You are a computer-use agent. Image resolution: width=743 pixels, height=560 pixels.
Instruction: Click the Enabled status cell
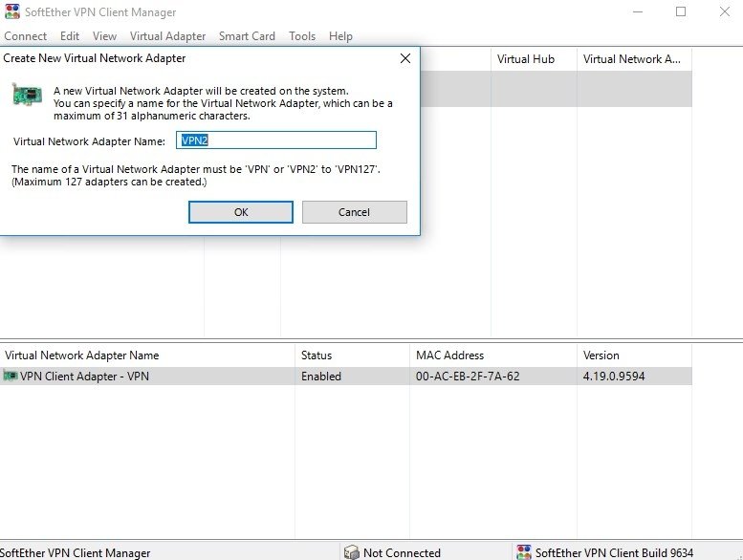[321, 377]
